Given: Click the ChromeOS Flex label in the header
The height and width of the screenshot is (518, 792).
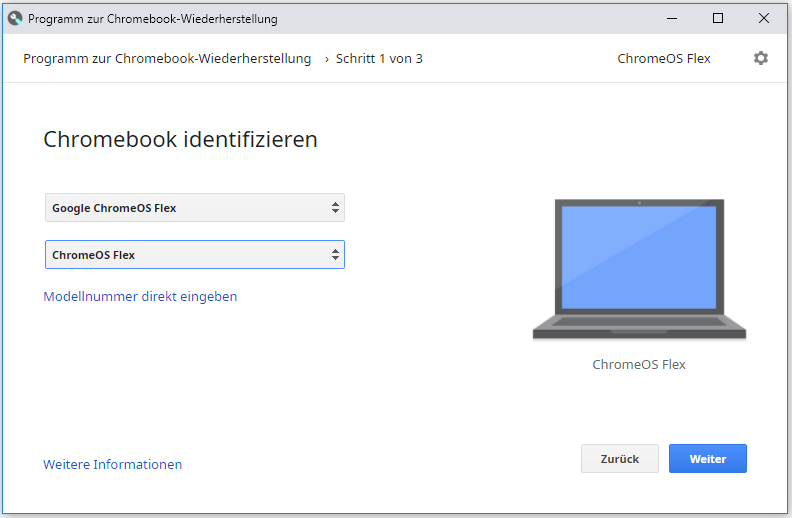Looking at the screenshot, I should coord(664,59).
